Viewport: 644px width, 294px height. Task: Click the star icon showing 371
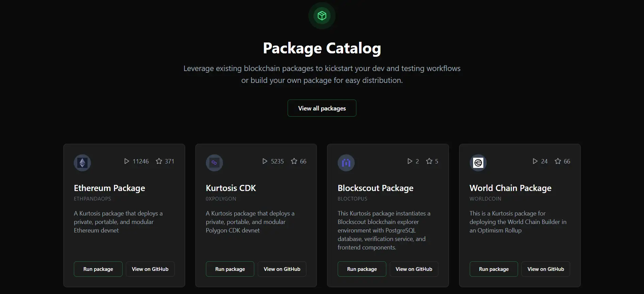pos(159,161)
